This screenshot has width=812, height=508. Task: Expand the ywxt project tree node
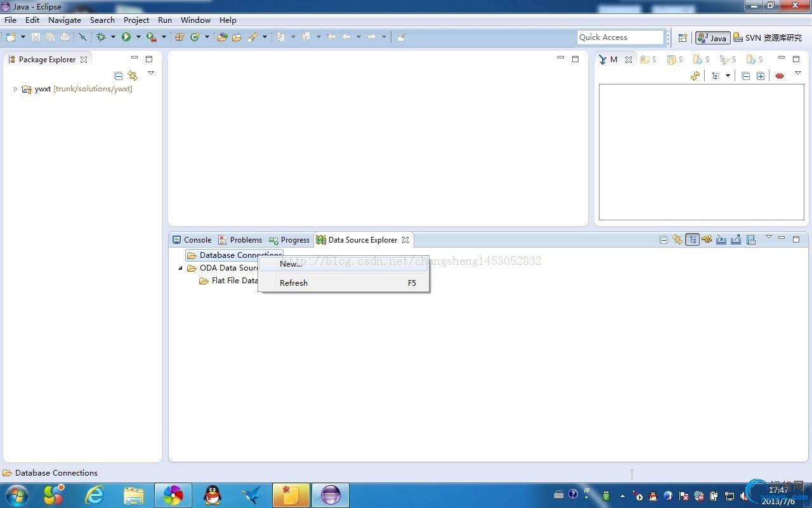(x=15, y=90)
